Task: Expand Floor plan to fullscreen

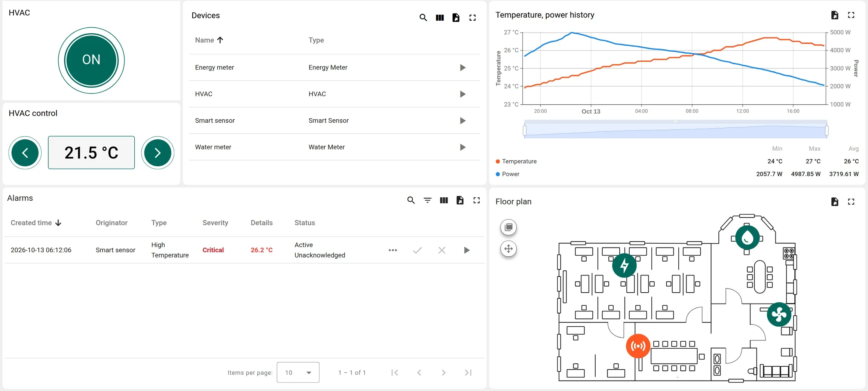Action: click(851, 202)
